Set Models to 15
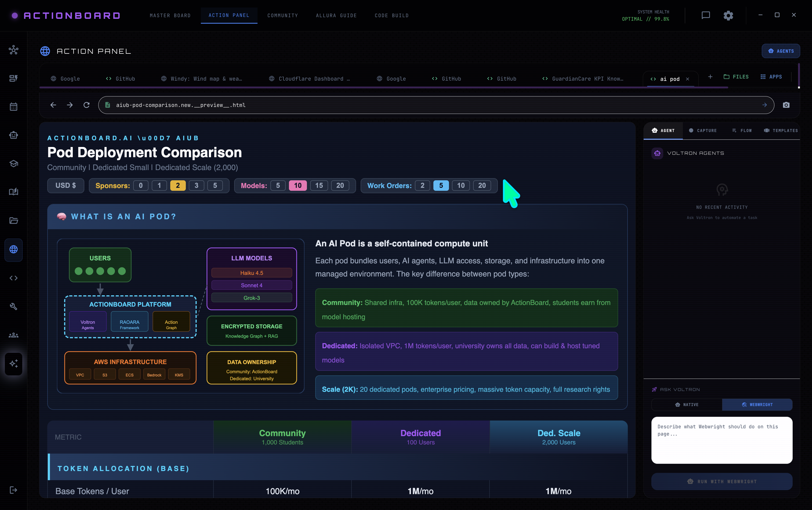The width and height of the screenshot is (812, 510). point(319,185)
